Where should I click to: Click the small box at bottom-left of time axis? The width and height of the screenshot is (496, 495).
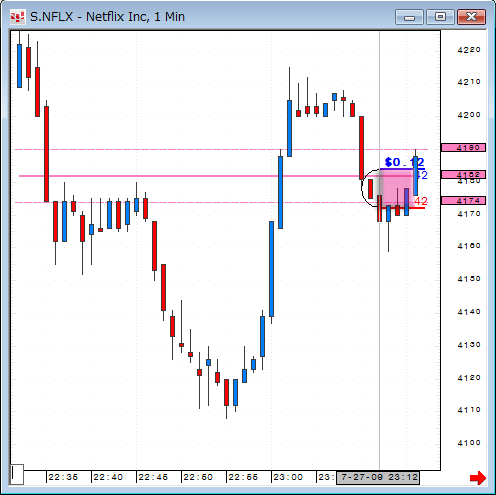[17, 474]
